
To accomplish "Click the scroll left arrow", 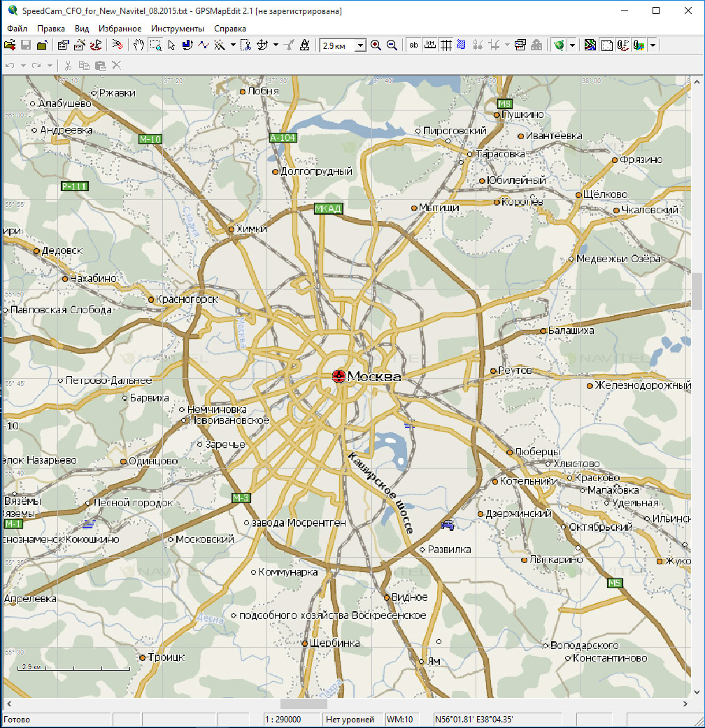I will pyautogui.click(x=9, y=704).
